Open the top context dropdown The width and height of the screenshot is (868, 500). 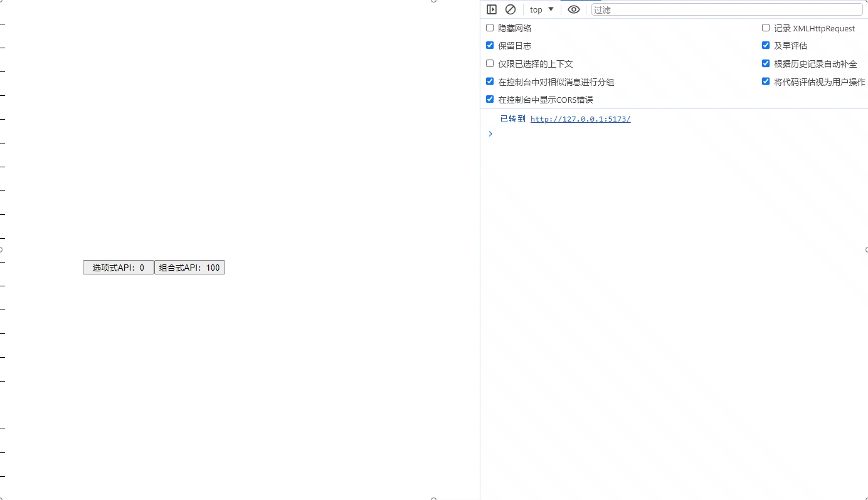pyautogui.click(x=542, y=9)
